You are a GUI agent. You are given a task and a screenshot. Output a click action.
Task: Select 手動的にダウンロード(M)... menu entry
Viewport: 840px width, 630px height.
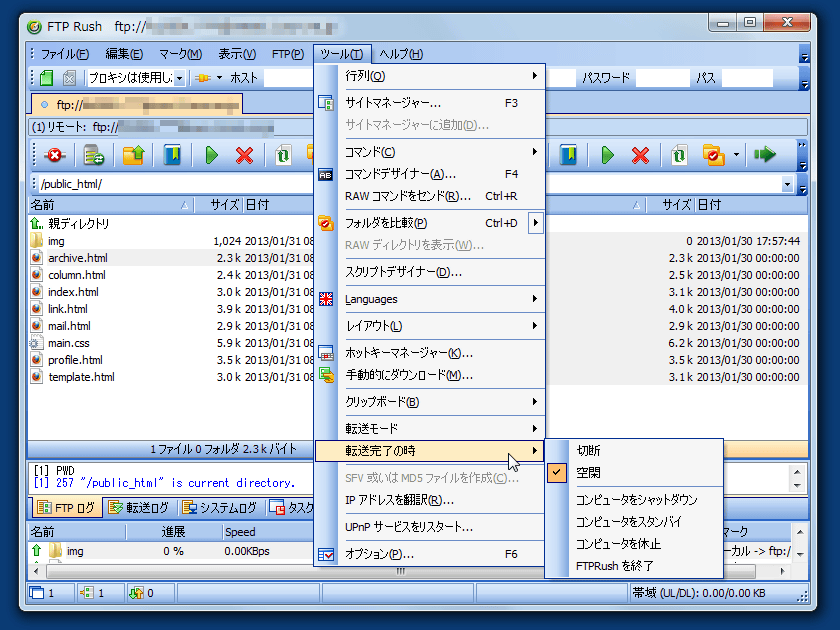coord(430,375)
